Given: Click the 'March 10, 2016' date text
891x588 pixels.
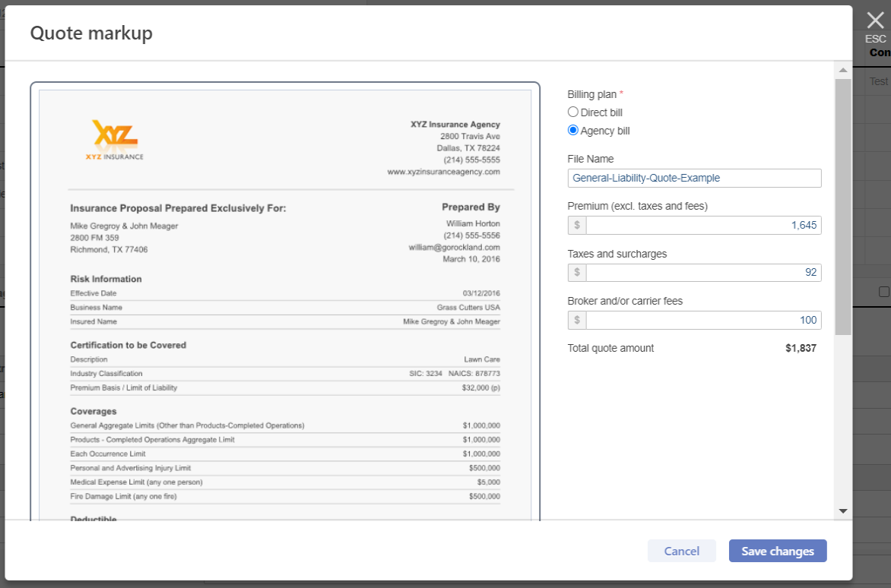Looking at the screenshot, I should tap(471, 259).
